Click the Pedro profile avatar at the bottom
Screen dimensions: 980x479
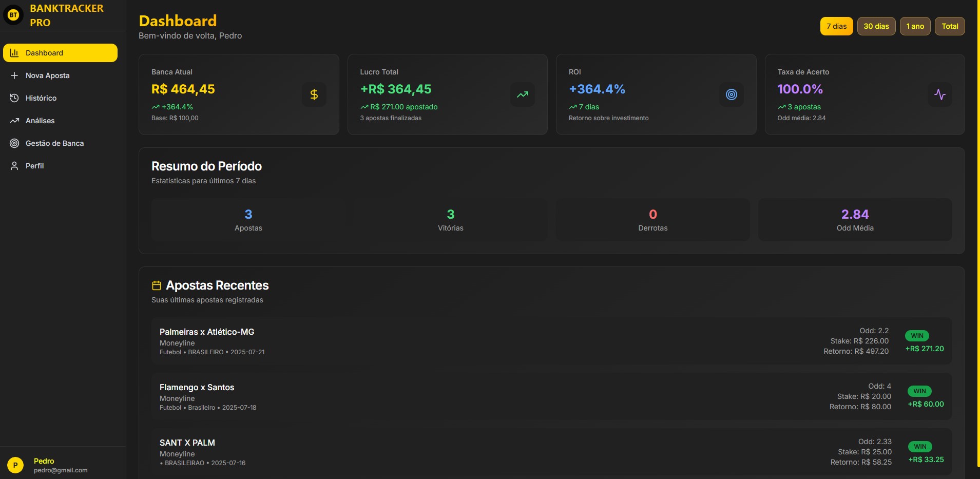point(16,464)
